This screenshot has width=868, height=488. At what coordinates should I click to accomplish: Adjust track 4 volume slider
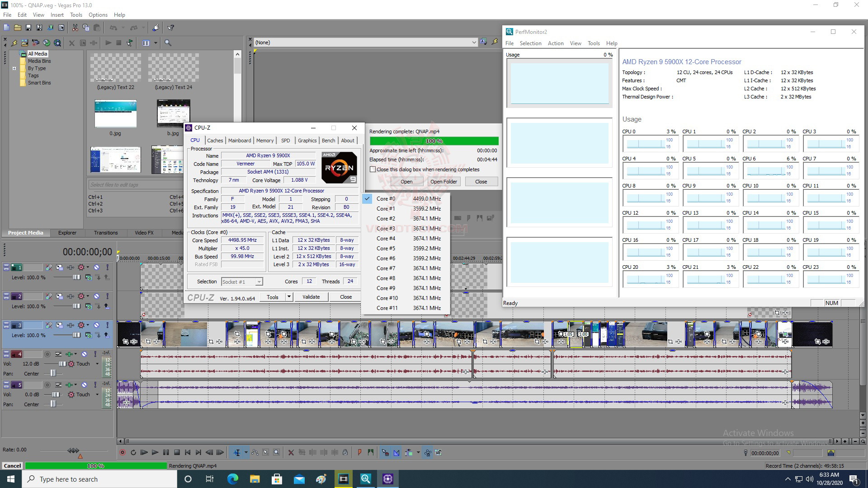coord(62,364)
